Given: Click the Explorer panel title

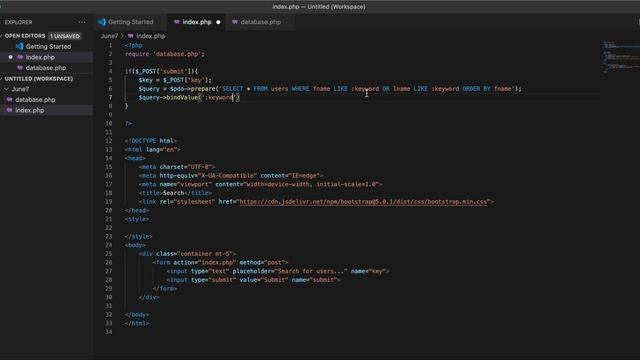Looking at the screenshot, I should (x=18, y=22).
